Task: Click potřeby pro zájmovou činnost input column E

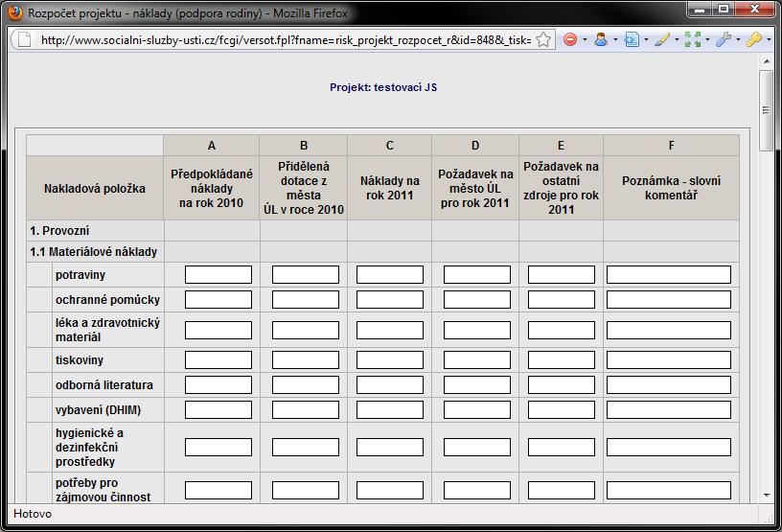Action: point(562,490)
